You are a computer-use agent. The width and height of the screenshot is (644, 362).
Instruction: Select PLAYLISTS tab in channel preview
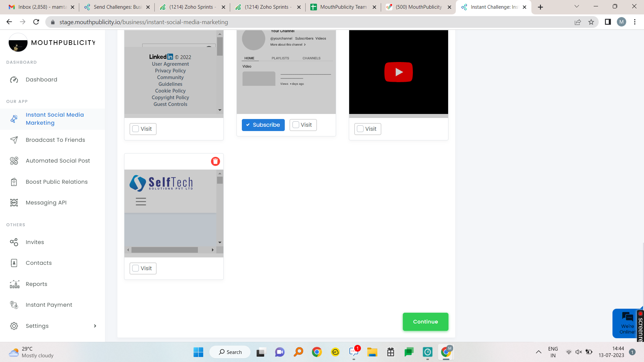coord(280,58)
